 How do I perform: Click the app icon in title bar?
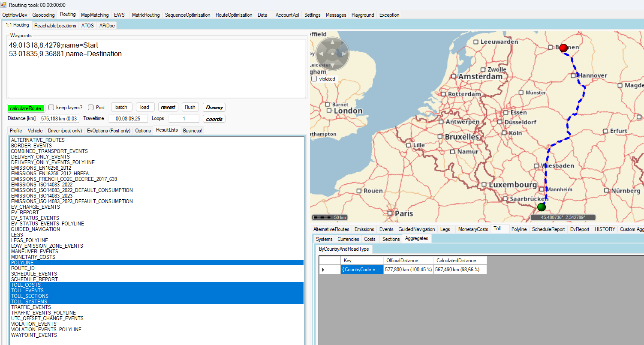click(4, 5)
